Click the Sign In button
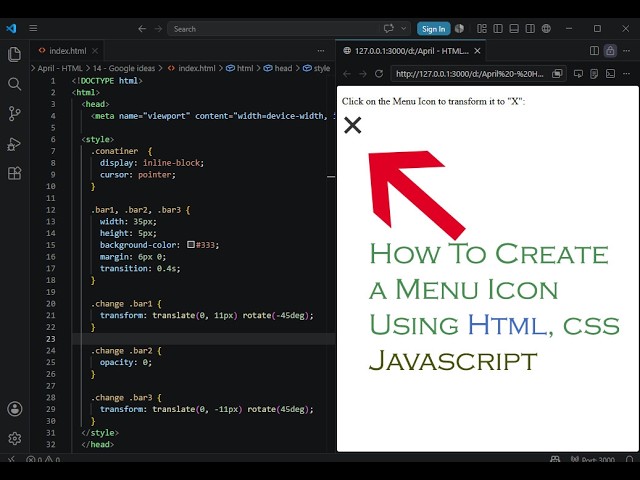640x480 pixels. (433, 29)
